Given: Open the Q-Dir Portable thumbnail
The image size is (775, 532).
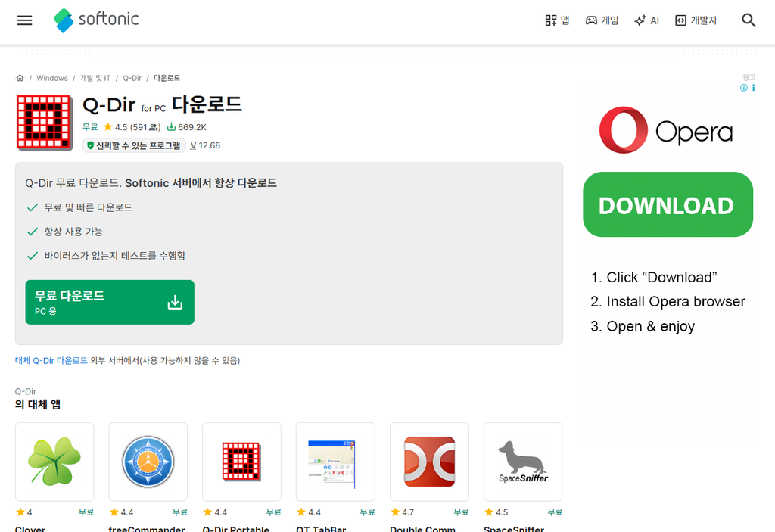Looking at the screenshot, I should [241, 462].
